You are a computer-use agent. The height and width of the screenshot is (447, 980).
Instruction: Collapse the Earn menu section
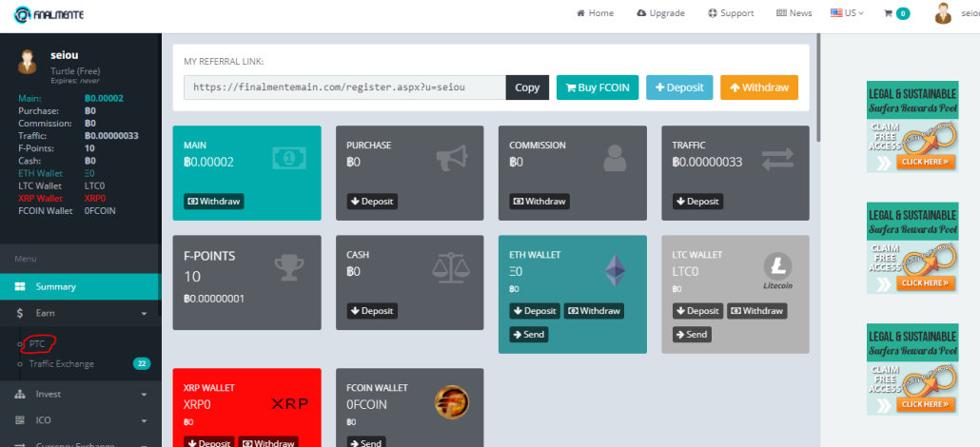(x=80, y=313)
